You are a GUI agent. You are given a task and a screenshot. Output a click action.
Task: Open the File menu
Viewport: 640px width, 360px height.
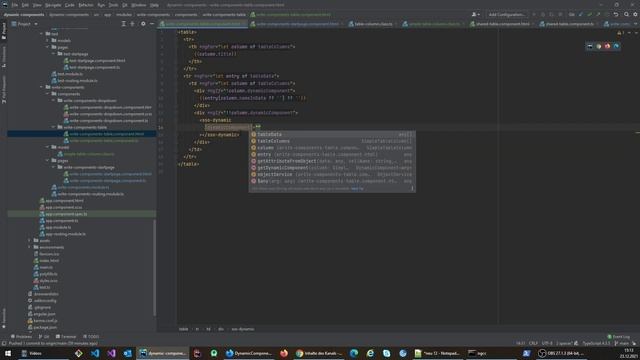15,5
